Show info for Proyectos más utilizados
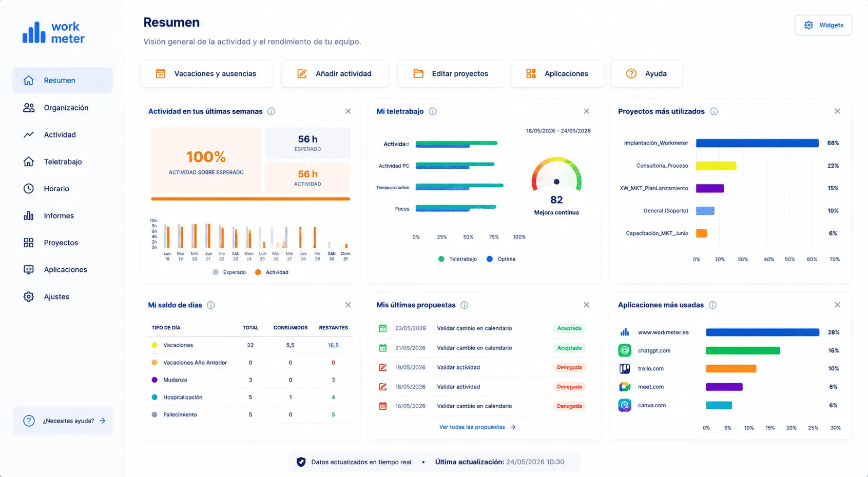Image resolution: width=868 pixels, height=477 pixels. click(x=713, y=111)
